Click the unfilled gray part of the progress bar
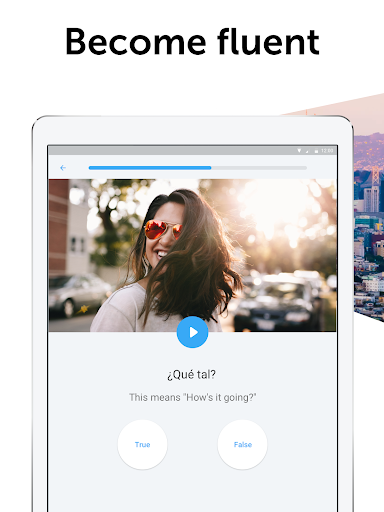 259,168
